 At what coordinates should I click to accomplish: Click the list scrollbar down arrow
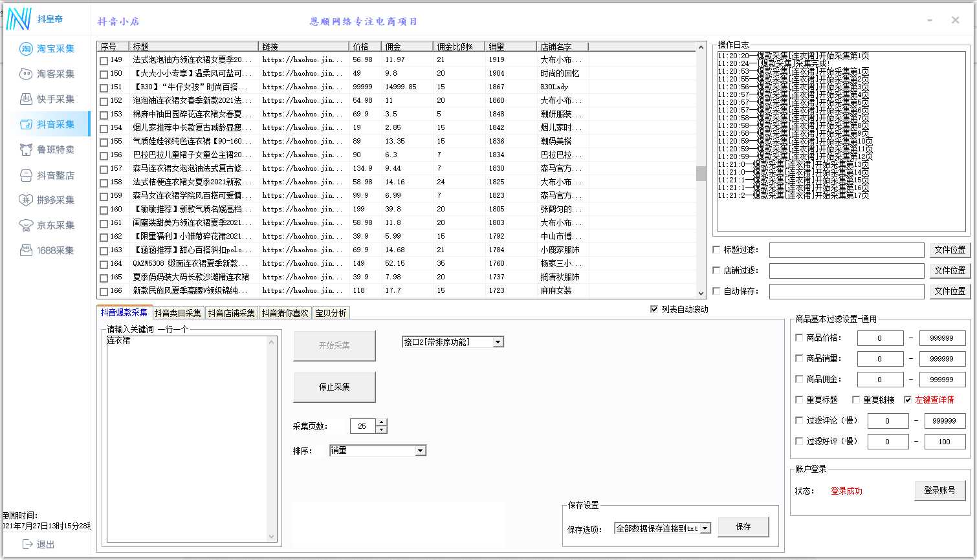(701, 293)
